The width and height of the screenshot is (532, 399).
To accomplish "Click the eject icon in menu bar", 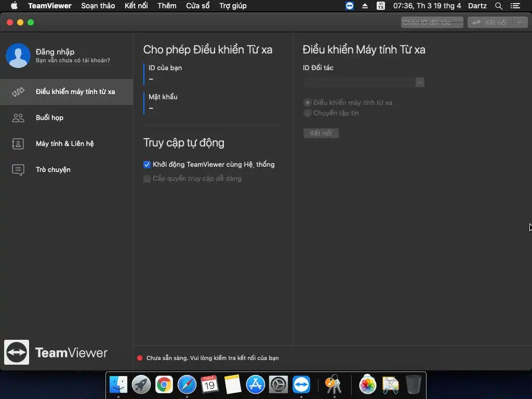I will click(x=365, y=6).
